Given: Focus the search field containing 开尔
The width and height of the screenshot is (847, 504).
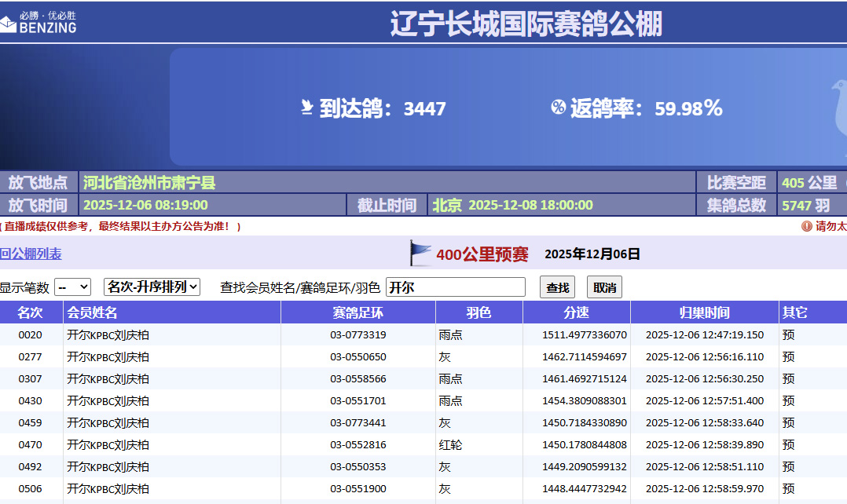Looking at the screenshot, I should [455, 287].
